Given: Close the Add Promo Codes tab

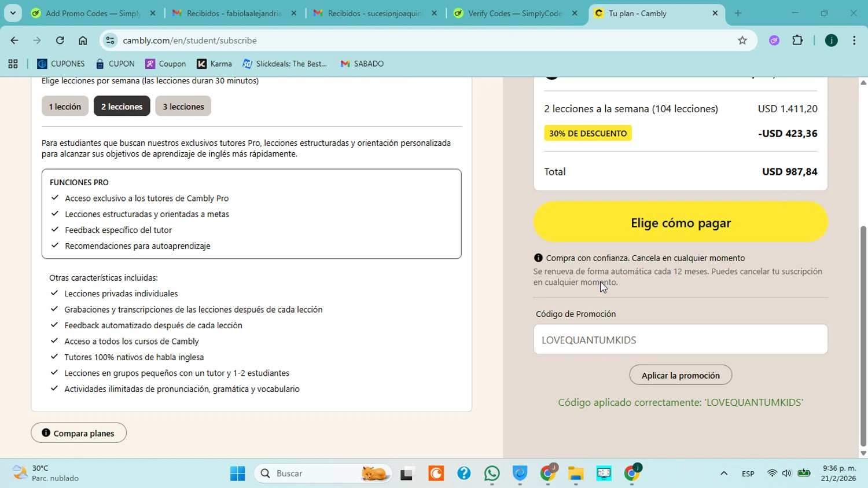Looking at the screenshot, I should point(153,13).
